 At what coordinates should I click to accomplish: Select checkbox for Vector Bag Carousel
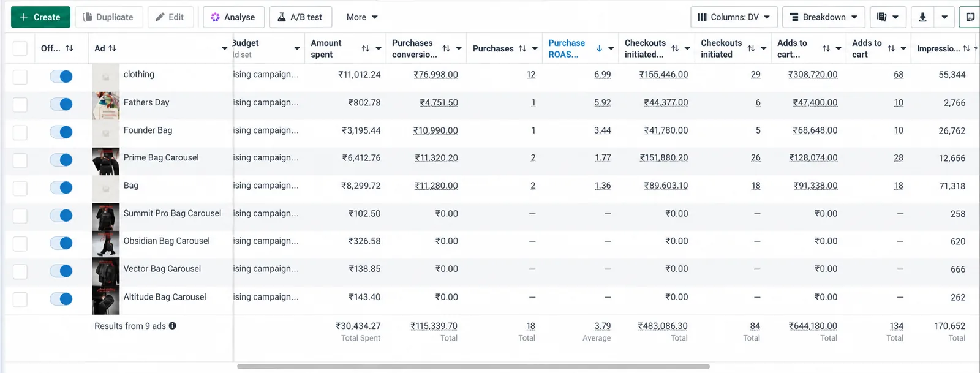[20, 271]
